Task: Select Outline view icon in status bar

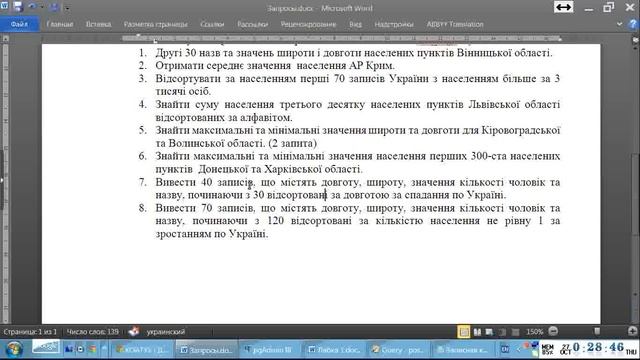Action: (x=502, y=332)
